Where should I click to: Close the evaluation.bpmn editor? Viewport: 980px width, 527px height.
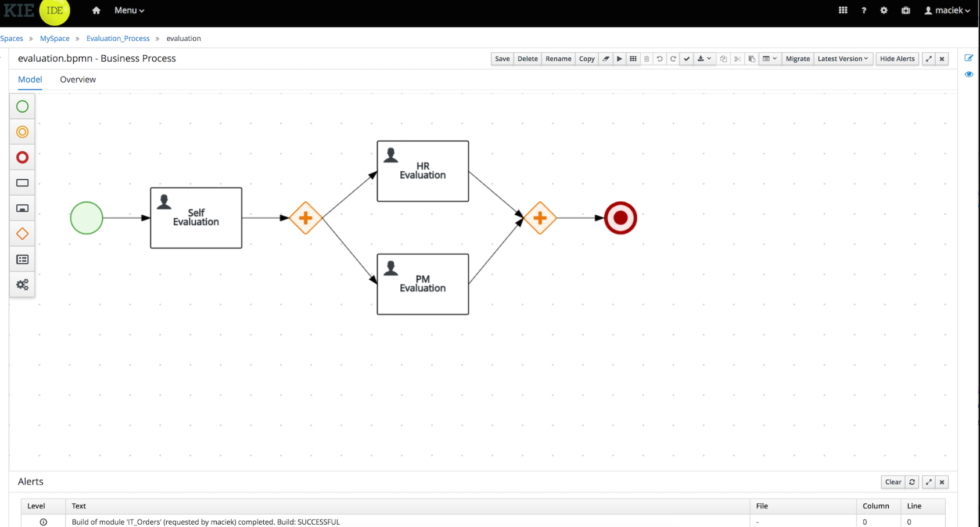942,59
